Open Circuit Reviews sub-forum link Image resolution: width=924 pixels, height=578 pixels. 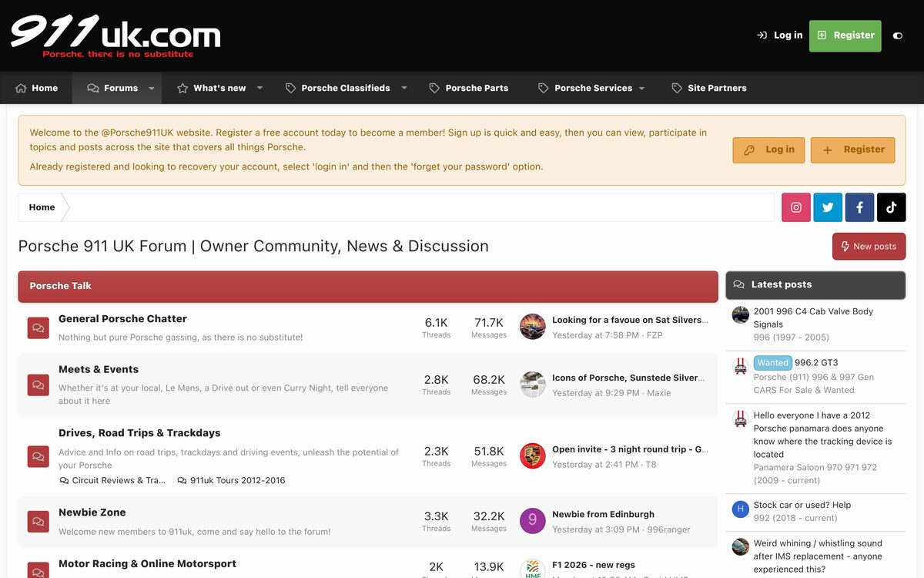coord(112,480)
